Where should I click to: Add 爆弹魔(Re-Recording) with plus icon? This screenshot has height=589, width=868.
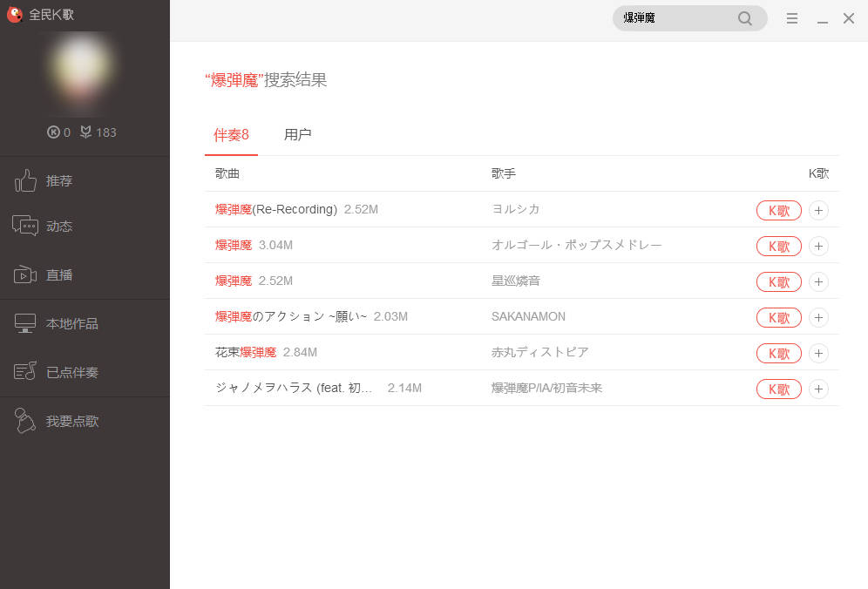[x=818, y=210]
